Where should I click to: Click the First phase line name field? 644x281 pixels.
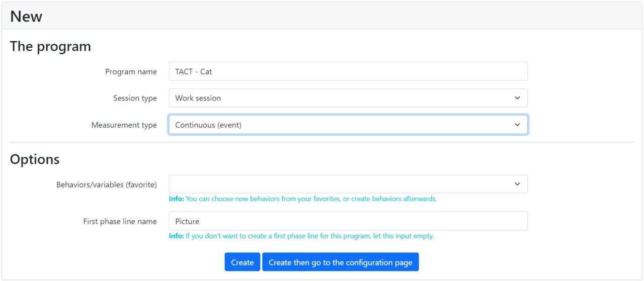point(348,221)
